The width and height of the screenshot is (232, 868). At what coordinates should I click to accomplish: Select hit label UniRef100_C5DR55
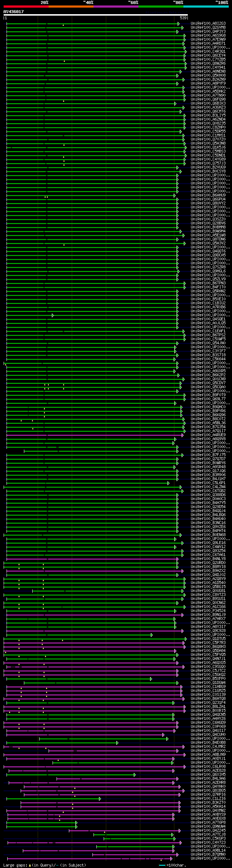coord(208,131)
